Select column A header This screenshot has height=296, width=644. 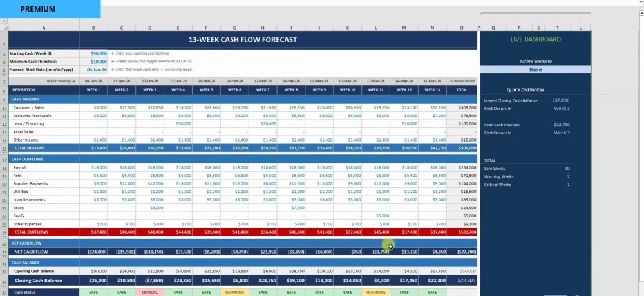point(44,28)
